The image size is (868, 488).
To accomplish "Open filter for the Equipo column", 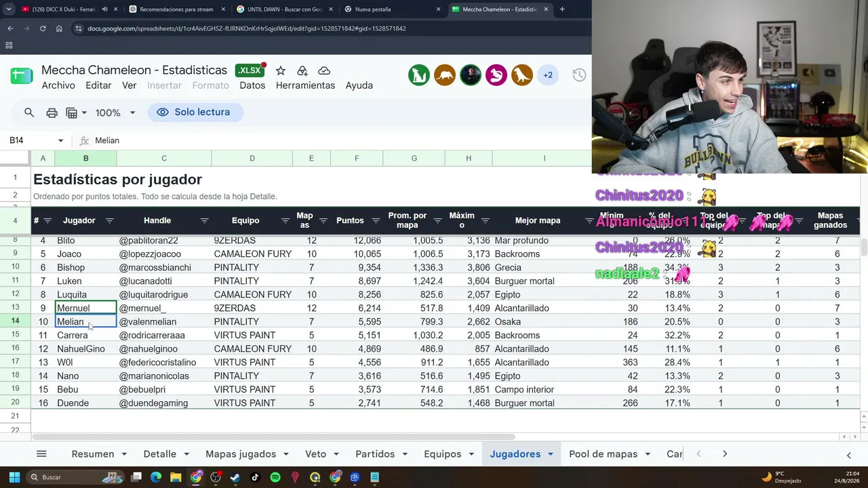I will (x=285, y=220).
